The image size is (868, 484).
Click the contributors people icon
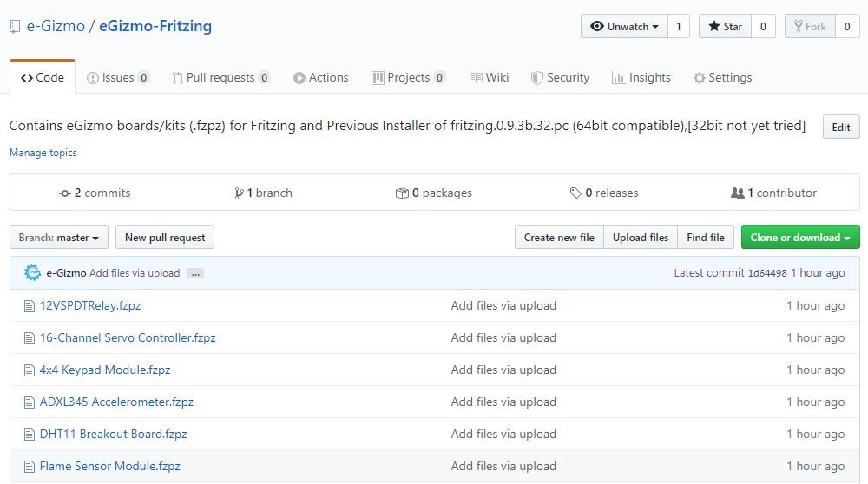click(x=737, y=193)
